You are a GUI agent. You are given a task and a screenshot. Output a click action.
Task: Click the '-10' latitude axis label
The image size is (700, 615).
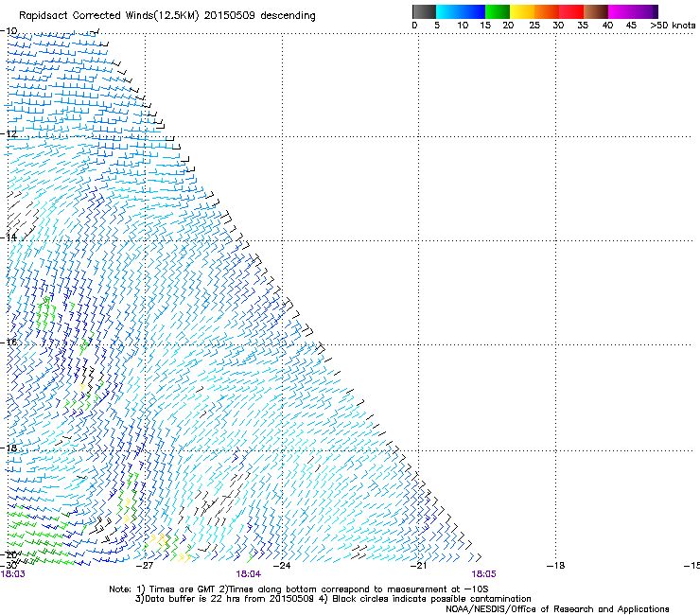[x=9, y=31]
